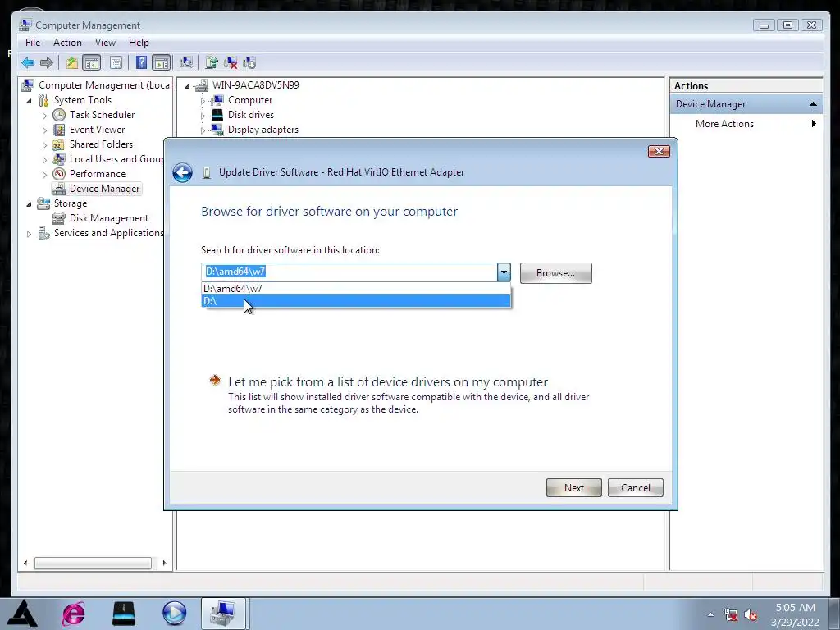840x630 pixels.
Task: Click the Next button
Action: pos(573,487)
